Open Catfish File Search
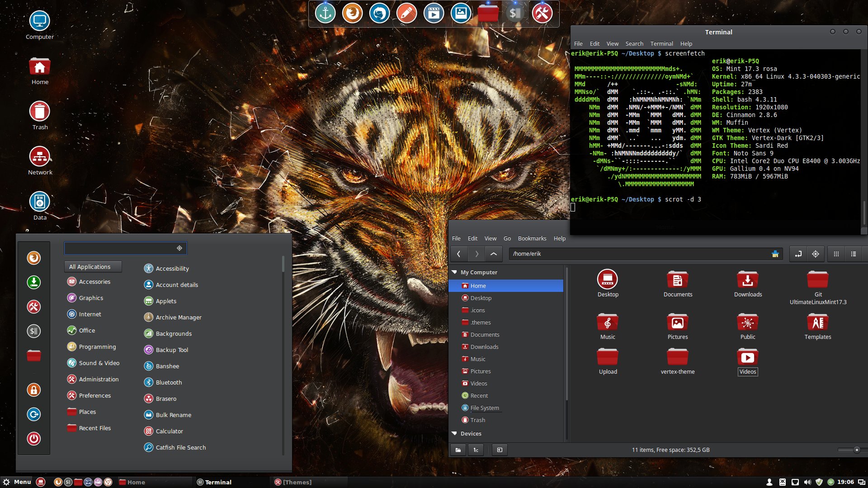 (x=180, y=447)
